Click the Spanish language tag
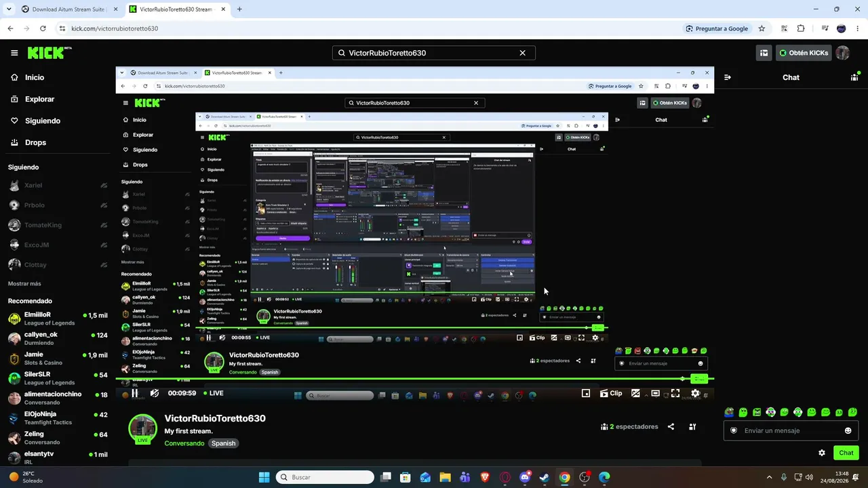868x488 pixels. pos(223,443)
